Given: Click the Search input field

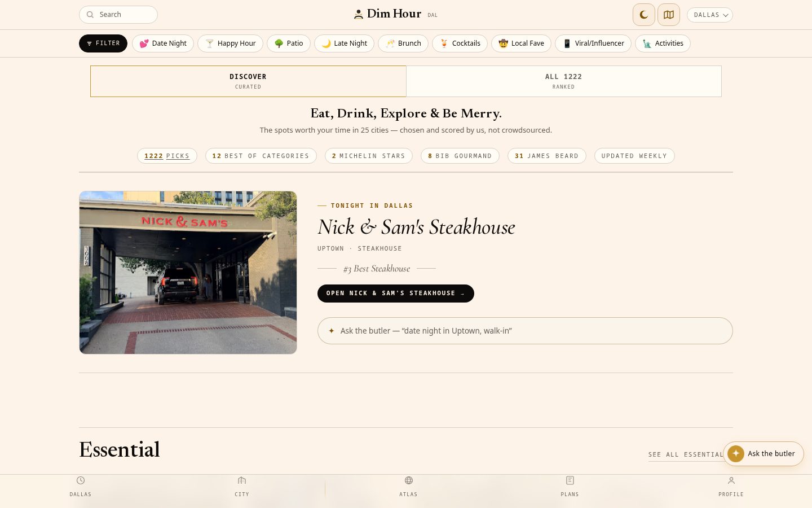Looking at the screenshot, I should click(118, 15).
